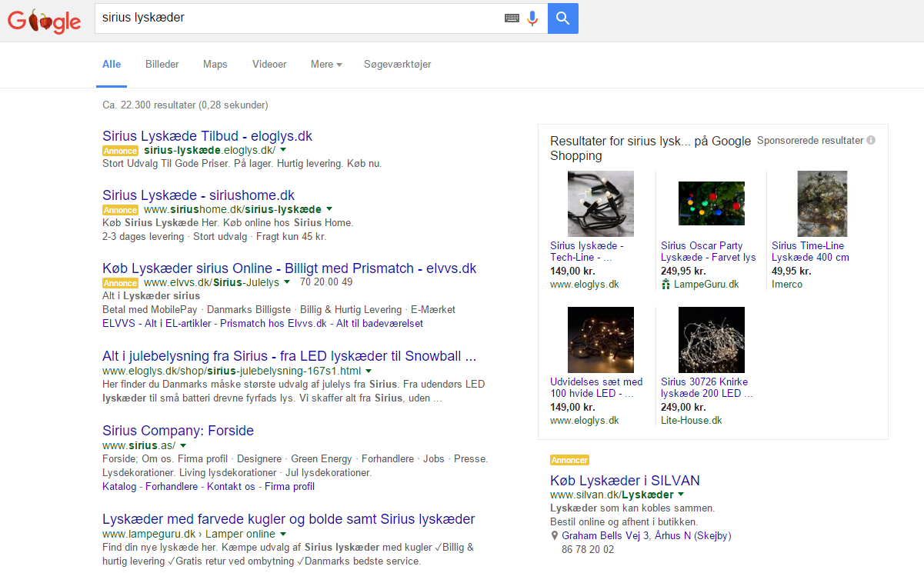Switch to the Maps tab
Screen dimensions: 924x573
pos(215,65)
